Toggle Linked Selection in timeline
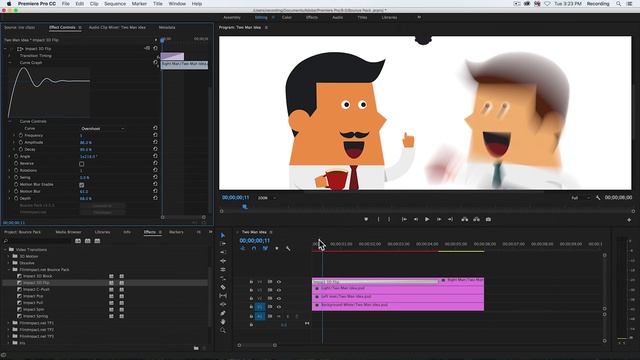The height and width of the screenshot is (360, 640). tap(265, 248)
